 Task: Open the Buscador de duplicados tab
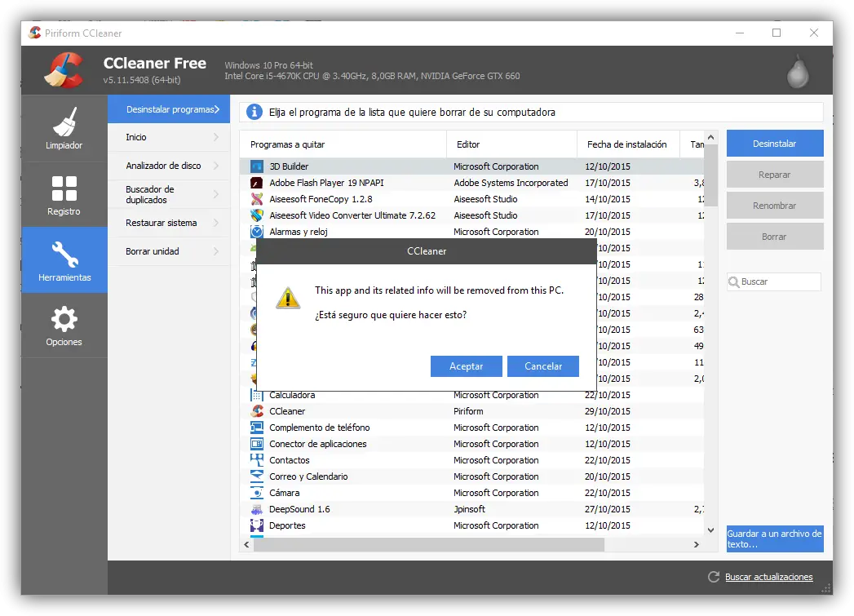169,194
